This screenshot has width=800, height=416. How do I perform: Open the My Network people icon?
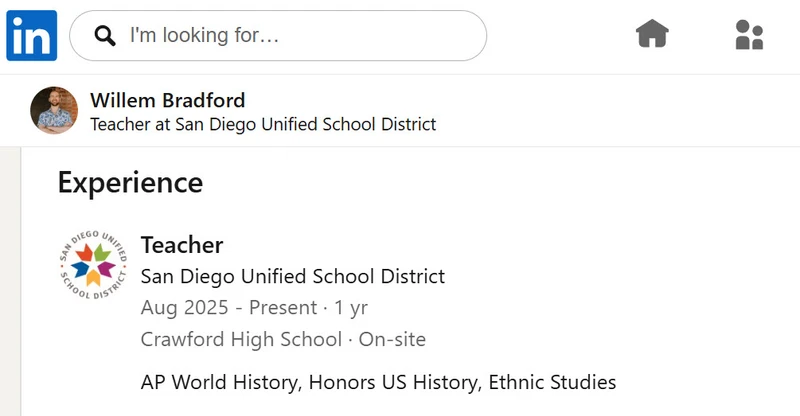[749, 35]
